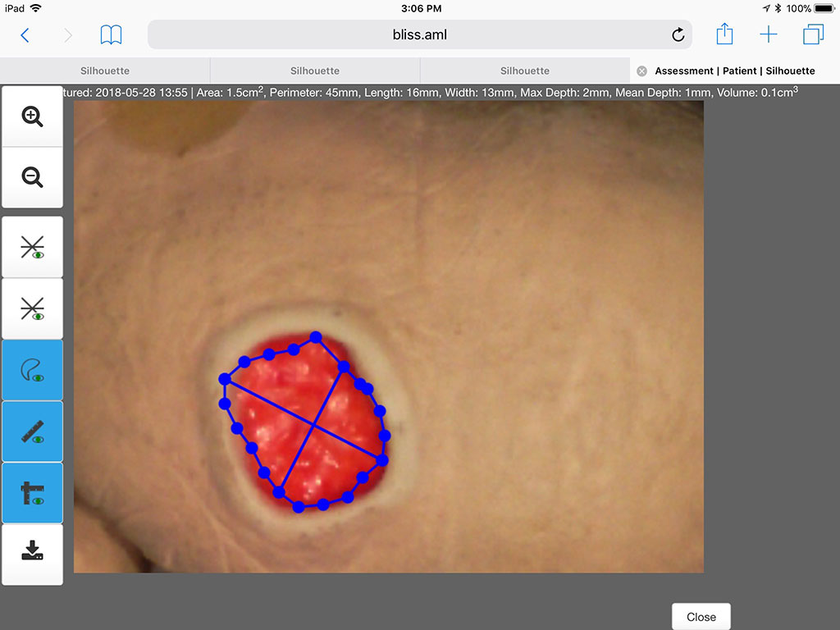Click the 'Volume: 0.1cm' measurement text
The width and height of the screenshot is (840, 630).
click(757, 92)
